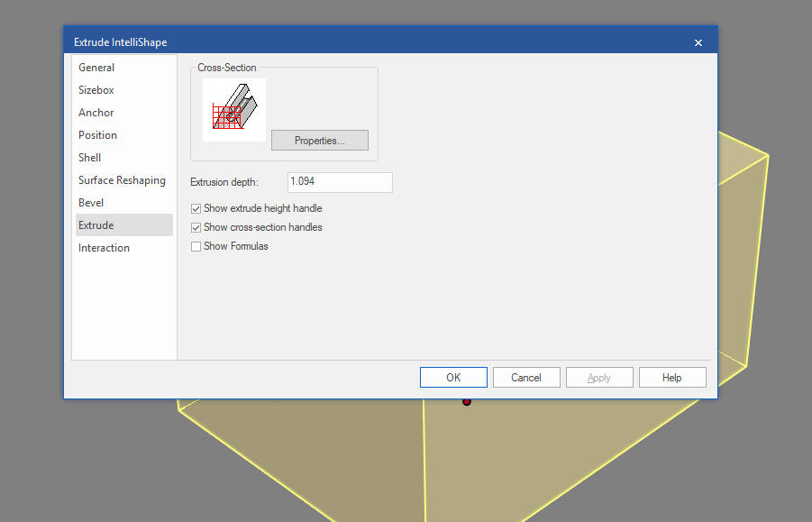Select the Anchor page

tap(123, 113)
